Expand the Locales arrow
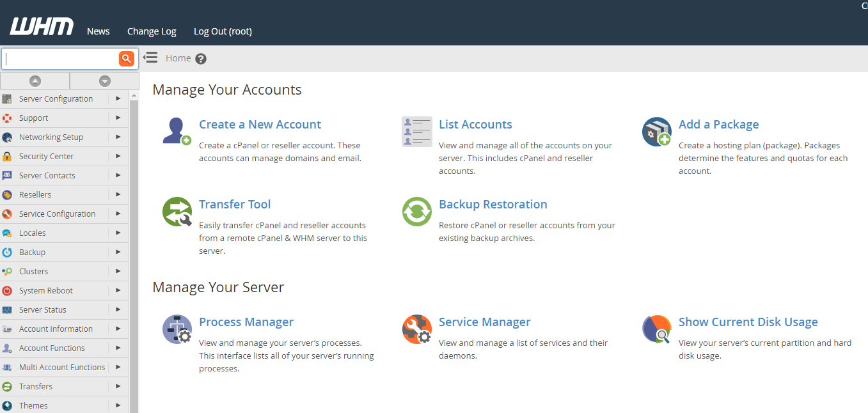The width and height of the screenshot is (868, 413). [x=118, y=233]
